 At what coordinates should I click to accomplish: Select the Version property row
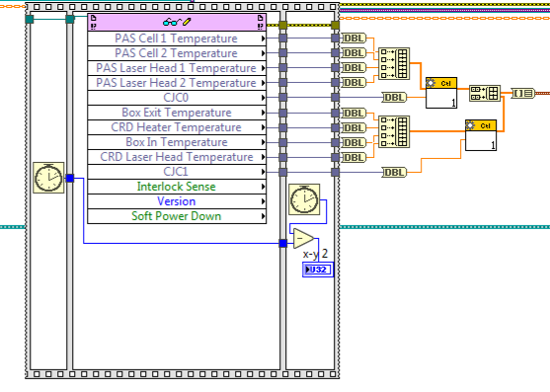tap(177, 201)
